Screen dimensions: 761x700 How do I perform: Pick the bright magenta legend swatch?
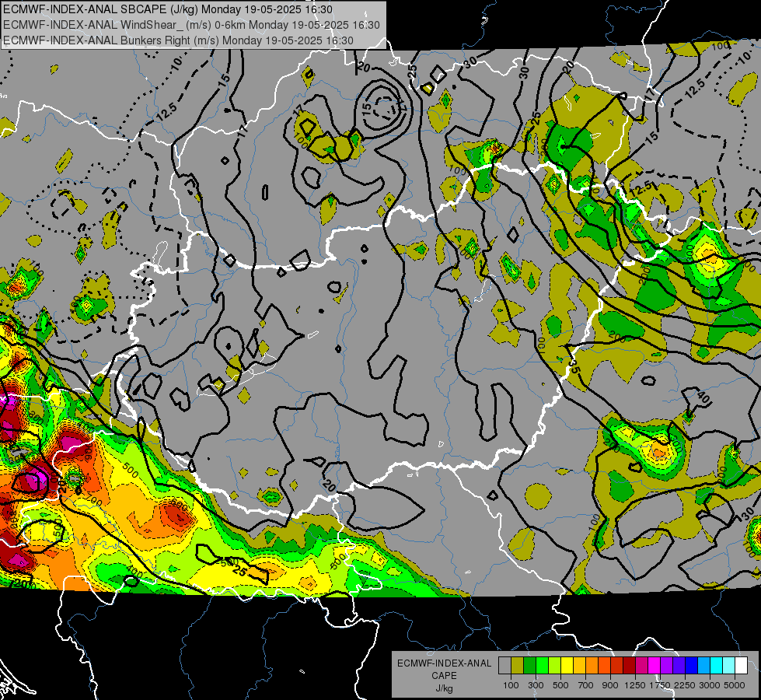tap(655, 665)
